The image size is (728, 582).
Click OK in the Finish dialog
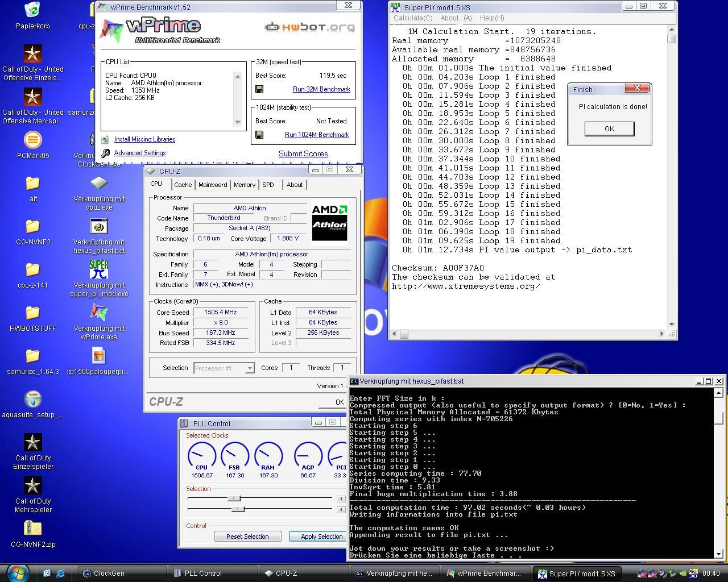click(x=609, y=128)
